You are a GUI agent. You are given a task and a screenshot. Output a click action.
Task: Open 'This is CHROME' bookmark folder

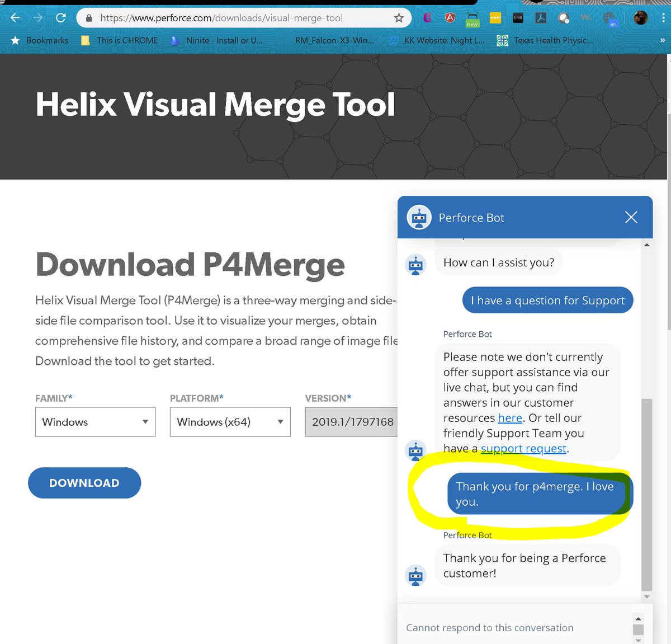click(120, 40)
